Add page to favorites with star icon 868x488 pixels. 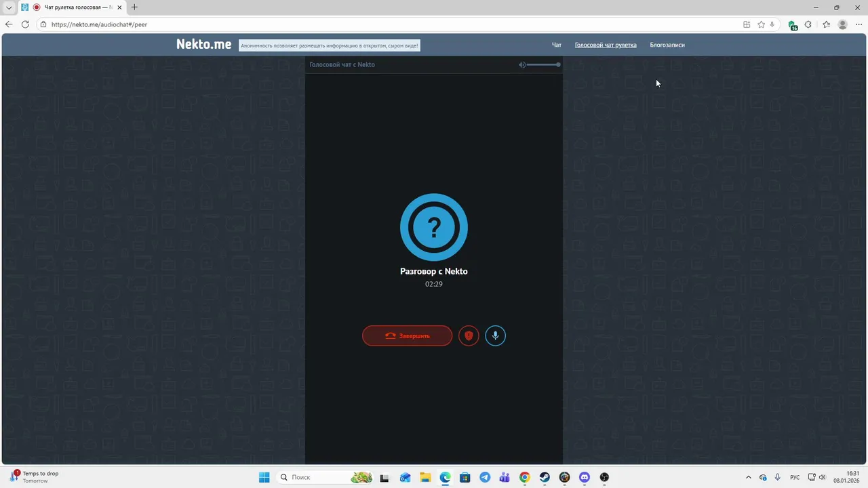[x=761, y=24]
